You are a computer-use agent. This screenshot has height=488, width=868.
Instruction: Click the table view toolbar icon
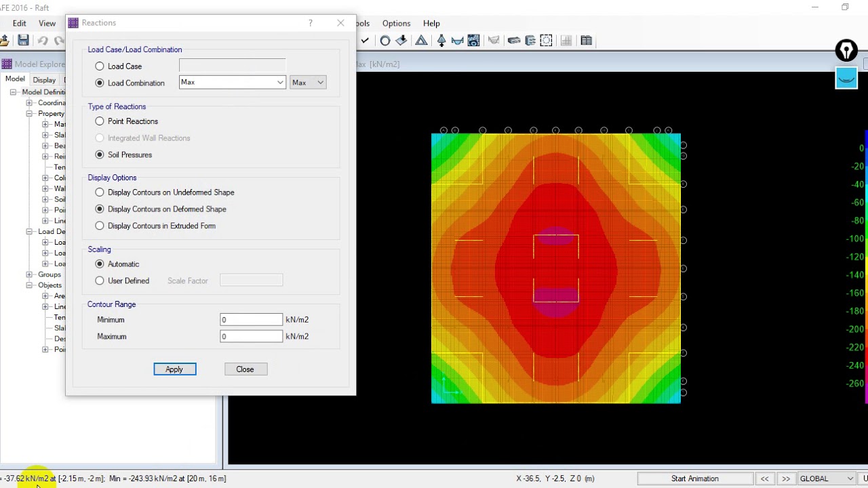pos(587,41)
